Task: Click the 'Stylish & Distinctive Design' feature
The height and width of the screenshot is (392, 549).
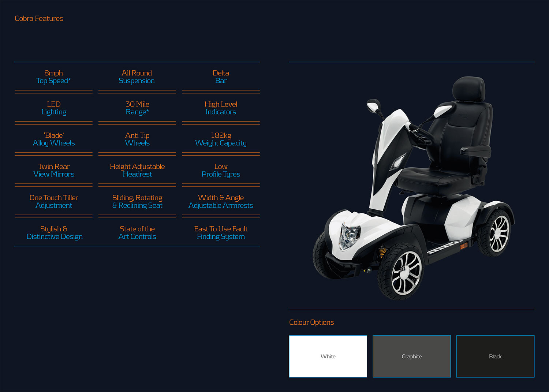Action: (54, 232)
